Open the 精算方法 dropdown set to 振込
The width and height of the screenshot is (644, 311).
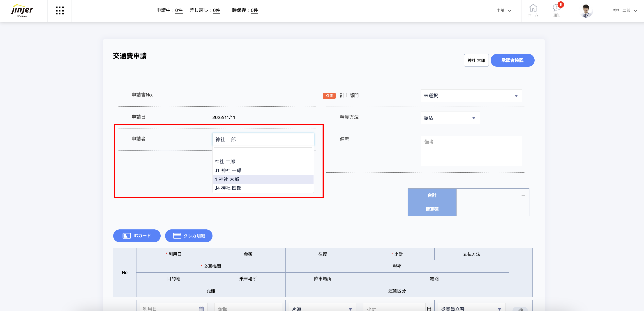click(x=450, y=118)
